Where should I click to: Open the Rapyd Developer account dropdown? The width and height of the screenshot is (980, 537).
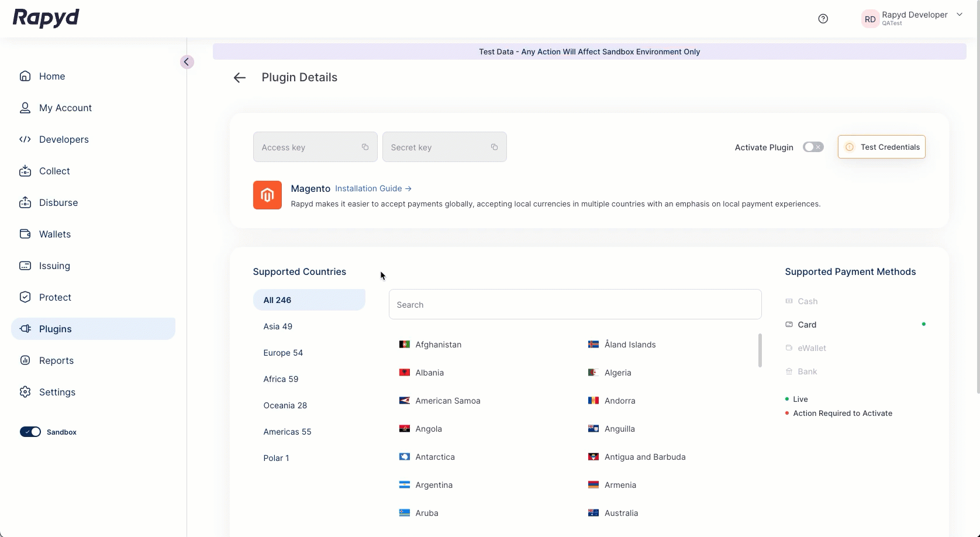(959, 15)
